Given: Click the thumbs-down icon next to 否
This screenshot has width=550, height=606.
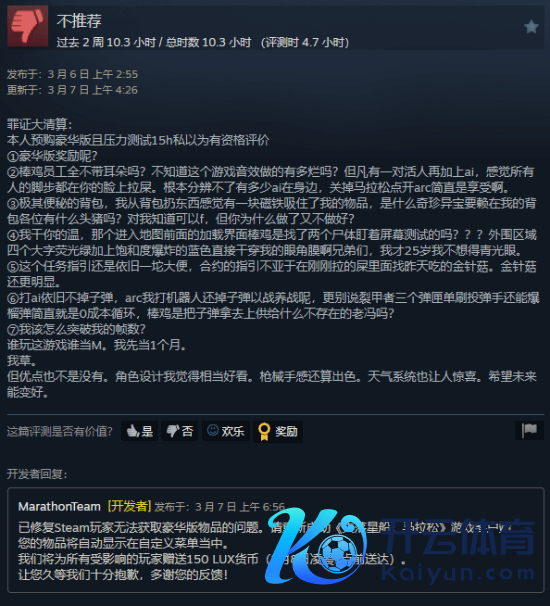Looking at the screenshot, I should [172, 431].
